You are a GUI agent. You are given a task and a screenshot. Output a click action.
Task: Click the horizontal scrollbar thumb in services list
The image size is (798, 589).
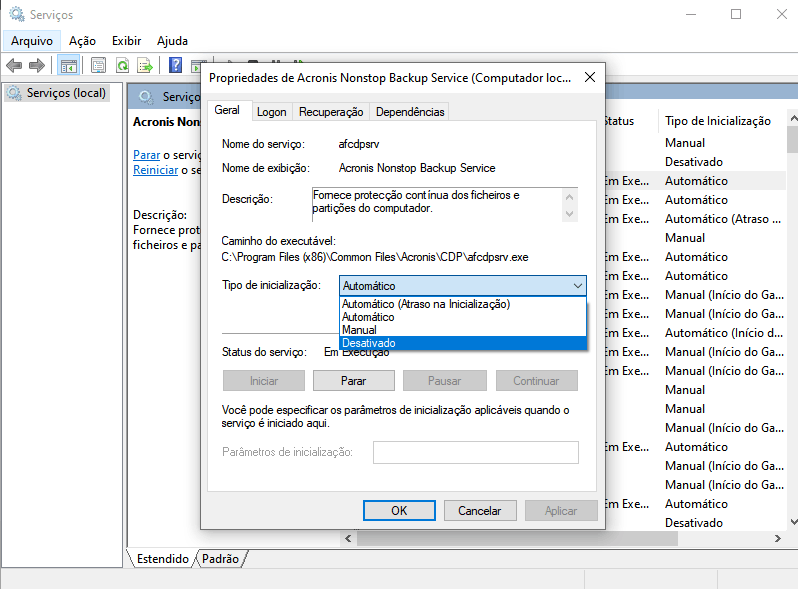tap(518, 539)
